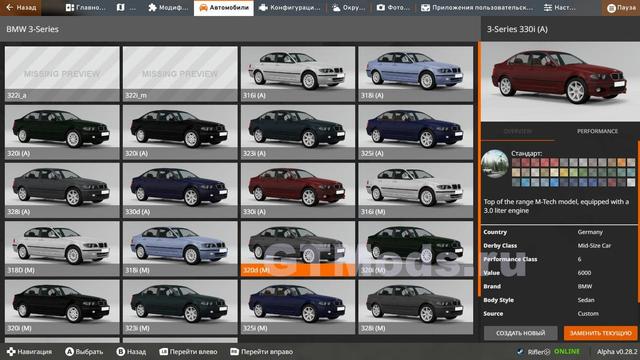
Task: Pick the orange paint swatch
Action: point(621,163)
